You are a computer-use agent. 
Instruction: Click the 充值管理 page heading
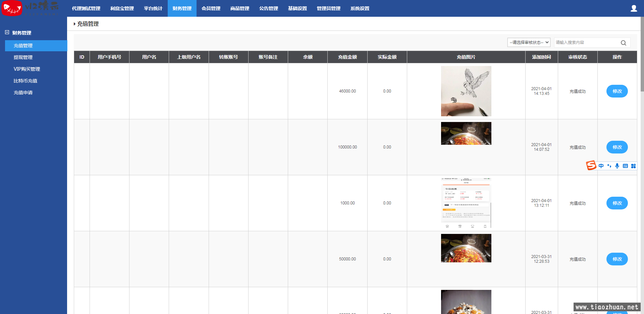coord(88,24)
